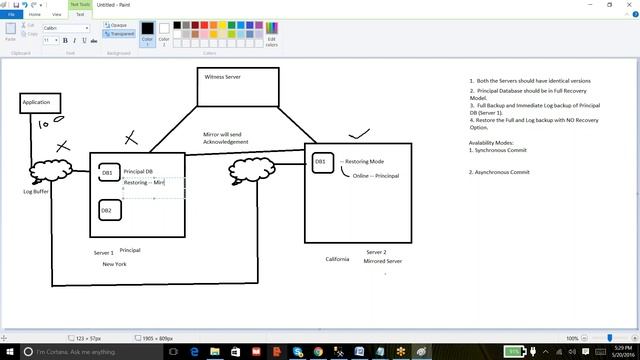This screenshot has height=360, width=640.
Task: Open the File menu
Action: tap(11, 14)
